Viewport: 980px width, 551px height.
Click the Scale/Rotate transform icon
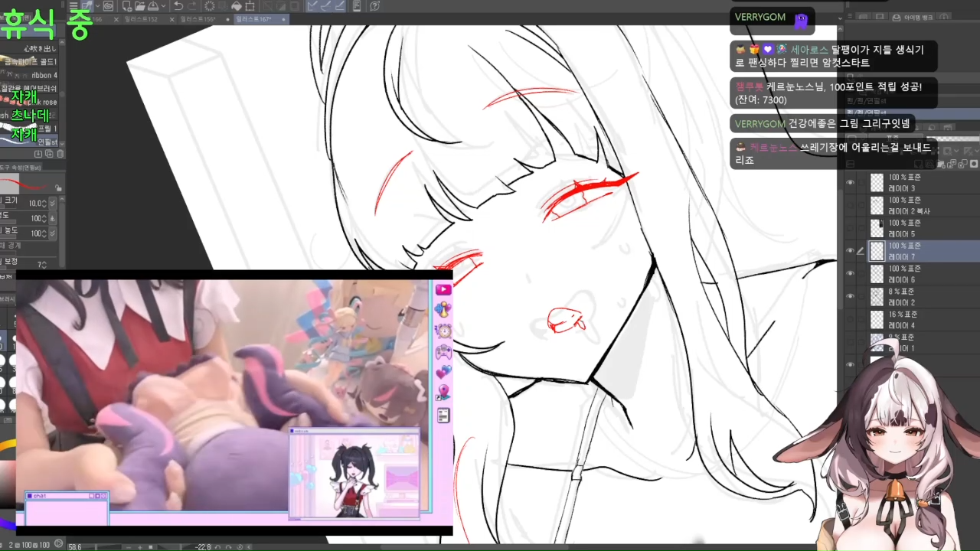250,5
